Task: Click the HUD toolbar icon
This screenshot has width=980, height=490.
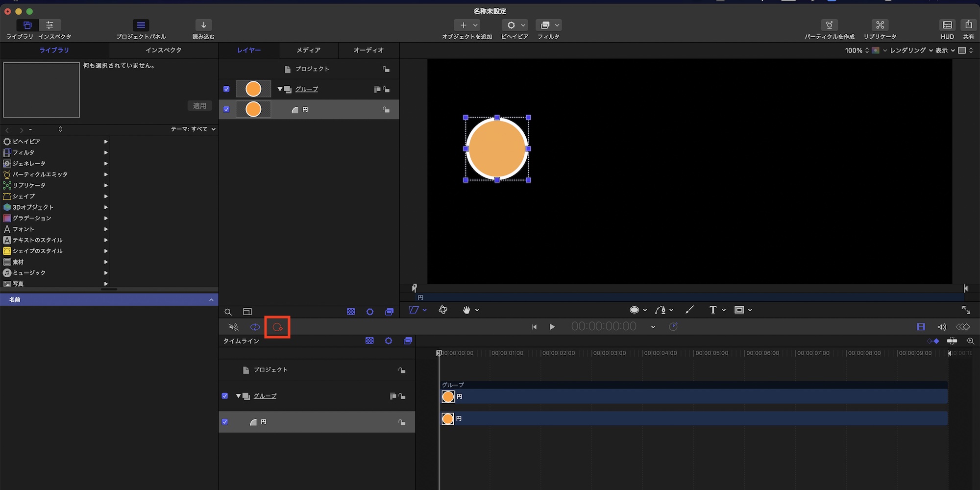Action: point(947,25)
